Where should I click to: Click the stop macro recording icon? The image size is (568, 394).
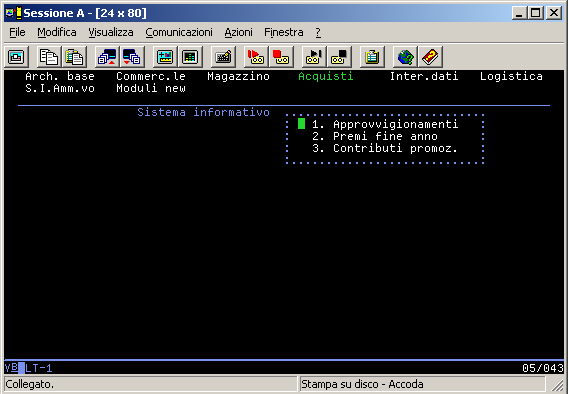[x=281, y=57]
